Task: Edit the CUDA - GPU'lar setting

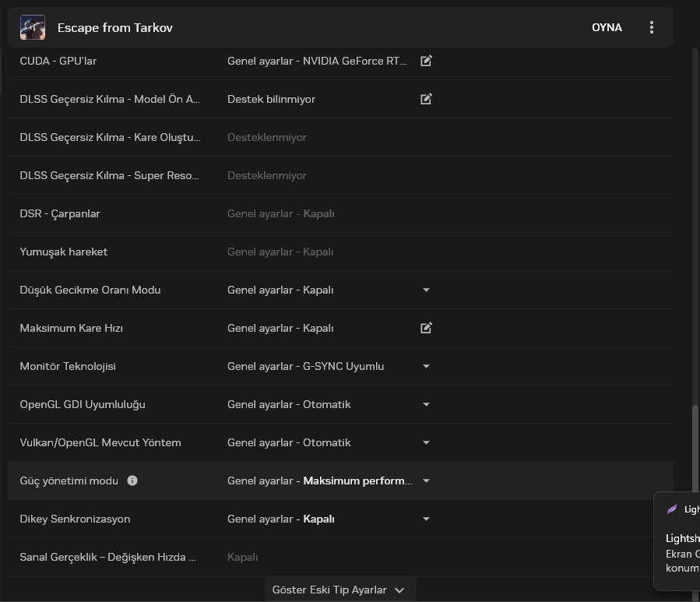Action: click(x=426, y=61)
